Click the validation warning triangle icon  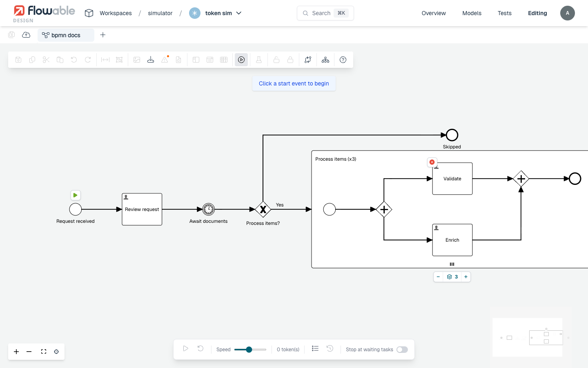tap(165, 60)
